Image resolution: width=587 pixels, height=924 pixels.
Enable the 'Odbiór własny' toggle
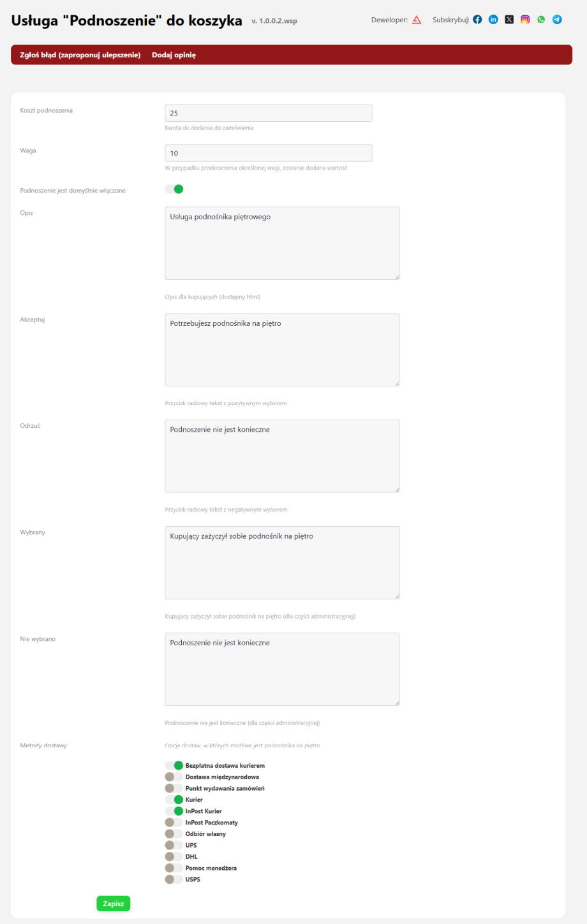pos(174,834)
